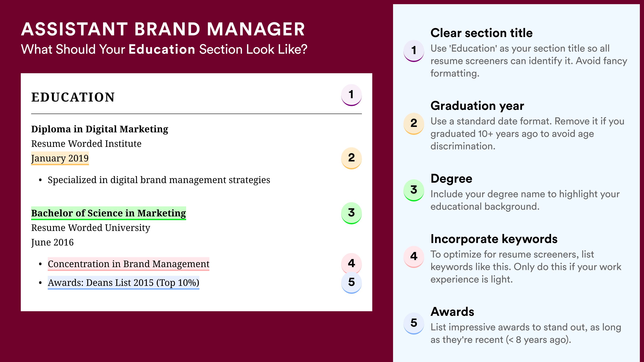Click the Clear section title heading
The image size is (644, 362).
(482, 33)
